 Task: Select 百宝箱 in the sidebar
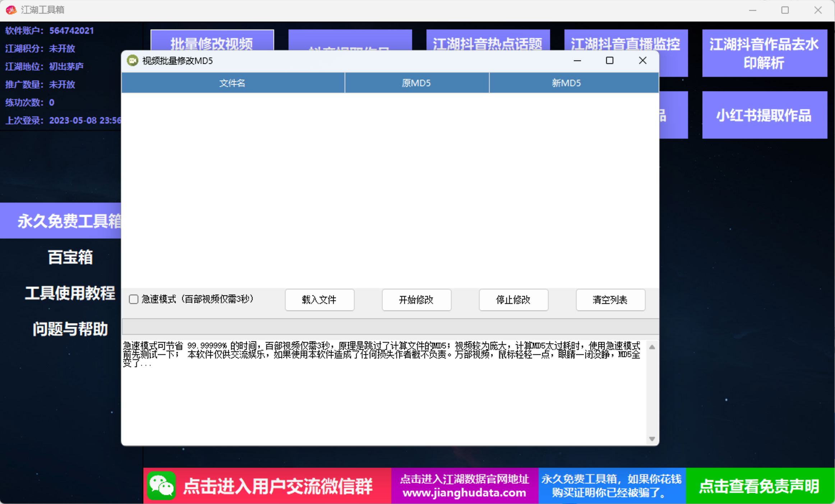point(70,257)
